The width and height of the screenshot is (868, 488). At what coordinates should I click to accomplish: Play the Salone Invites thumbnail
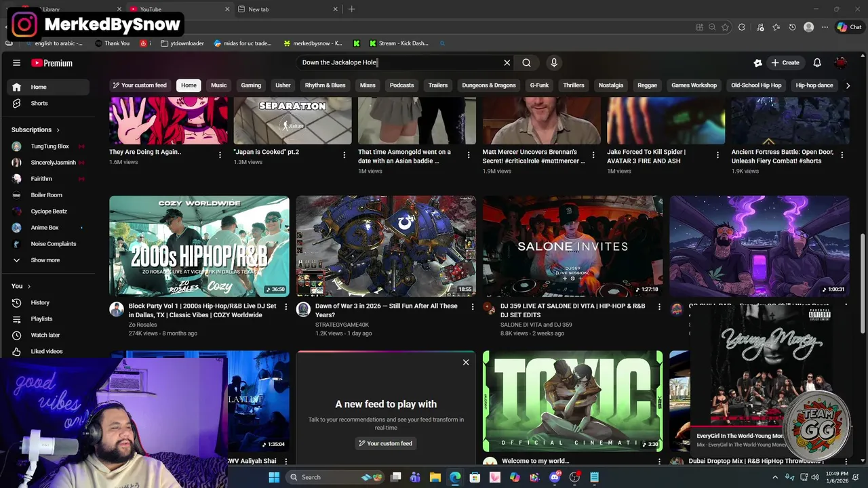point(573,246)
